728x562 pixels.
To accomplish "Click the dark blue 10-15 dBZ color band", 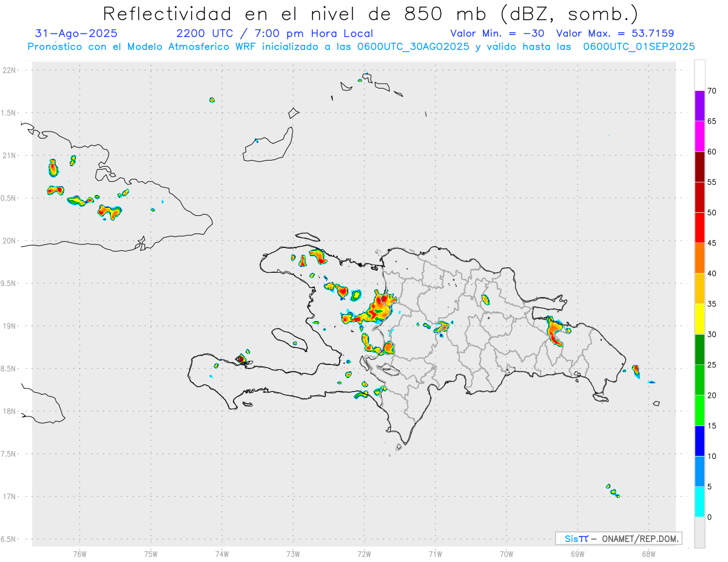I will 699,441.
